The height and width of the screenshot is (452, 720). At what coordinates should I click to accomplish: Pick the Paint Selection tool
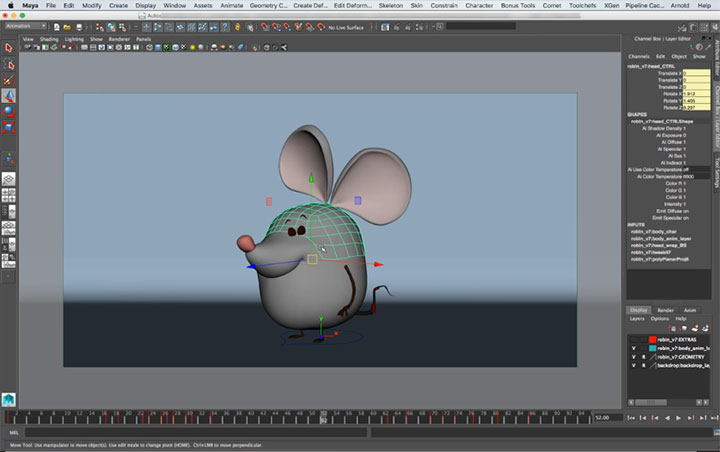9,80
